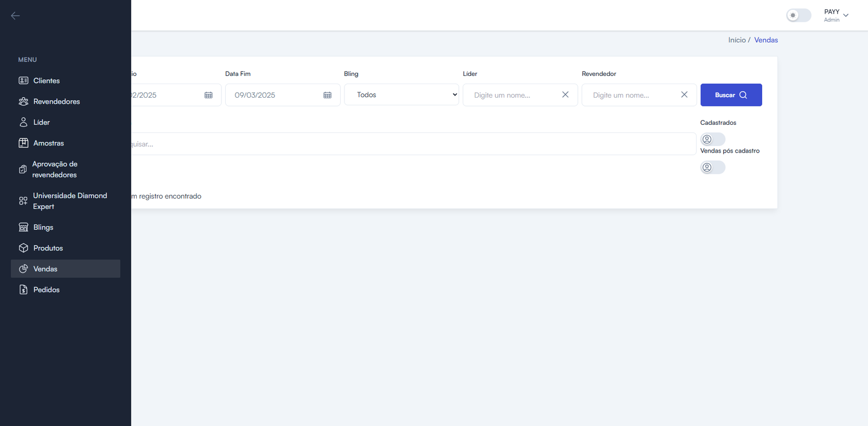Toggle Vendas pós cadastro switch
The width and height of the screenshot is (868, 426).
point(713,167)
